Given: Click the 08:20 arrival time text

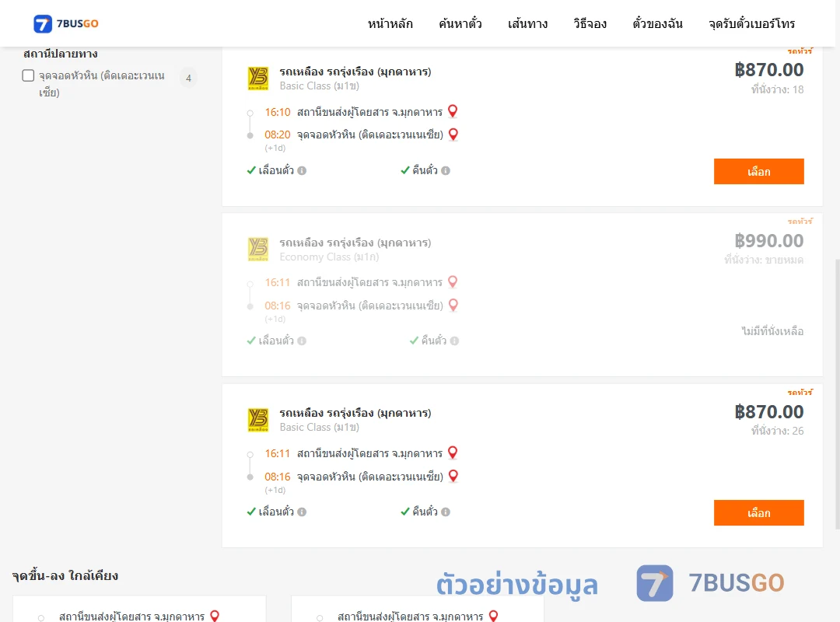Looking at the screenshot, I should pos(278,135).
